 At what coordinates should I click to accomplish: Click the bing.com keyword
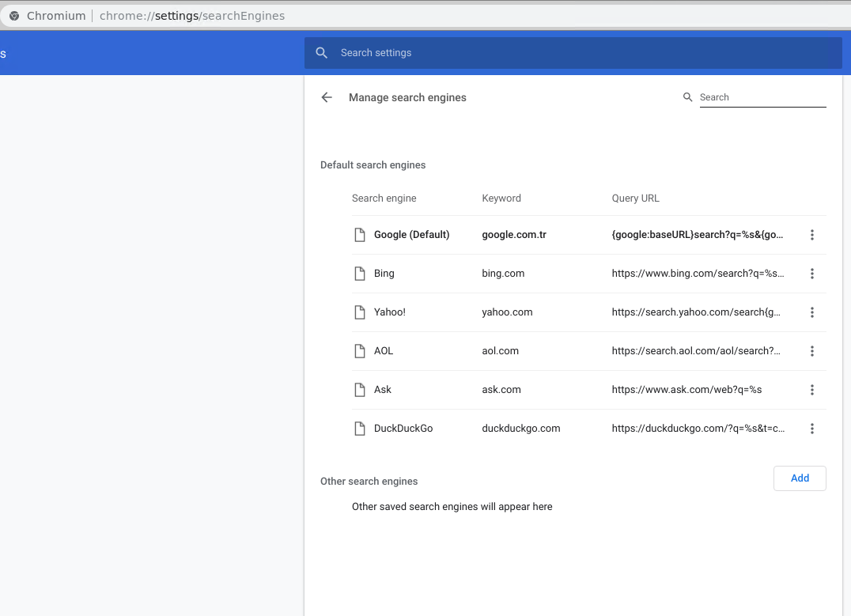503,274
